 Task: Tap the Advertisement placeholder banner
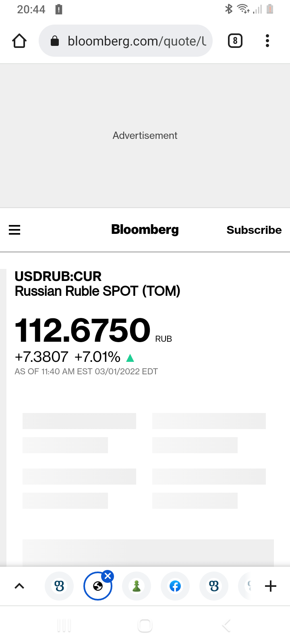pos(145,136)
